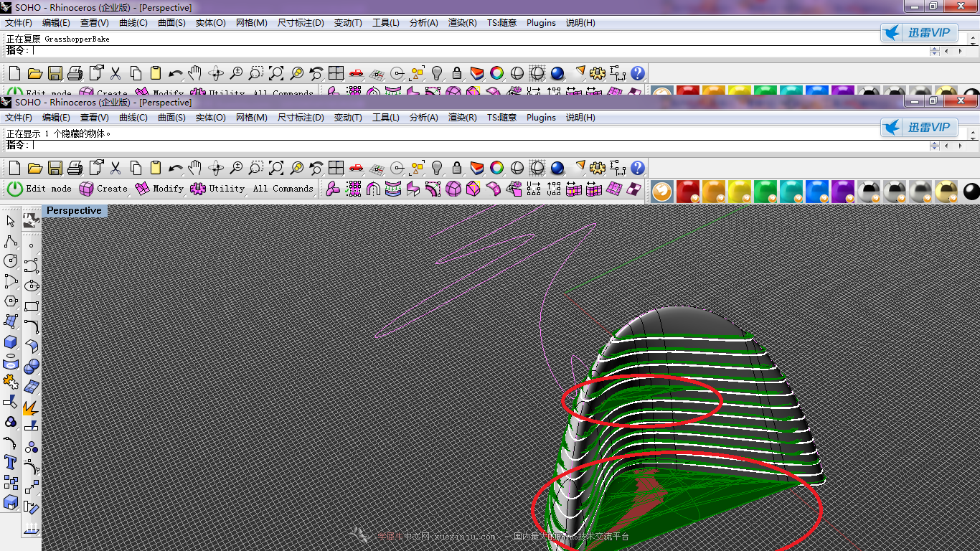Open color wheel properties icon in front window
The height and width of the screenshot is (551, 980).
pos(497,168)
